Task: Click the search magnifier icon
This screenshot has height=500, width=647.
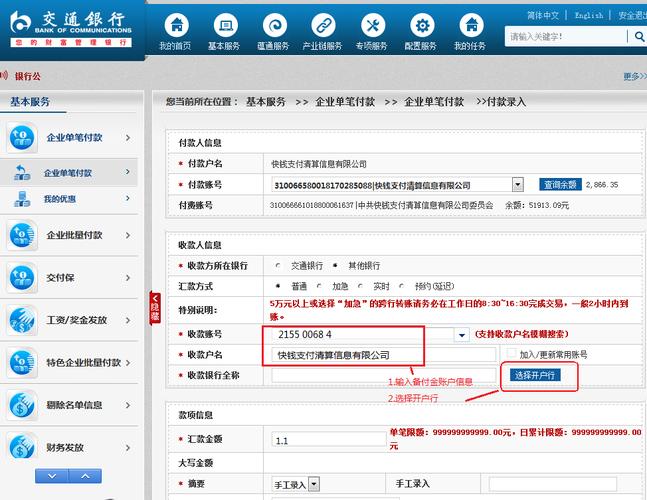Action: (x=639, y=37)
